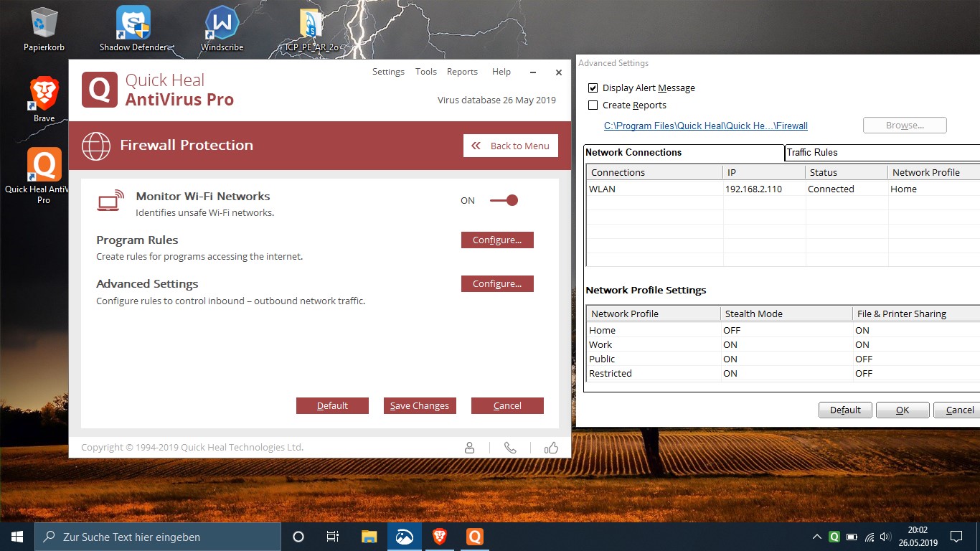This screenshot has width=980, height=551.
Task: Switch to Quick Heal on the taskbar
Action: coord(474,537)
